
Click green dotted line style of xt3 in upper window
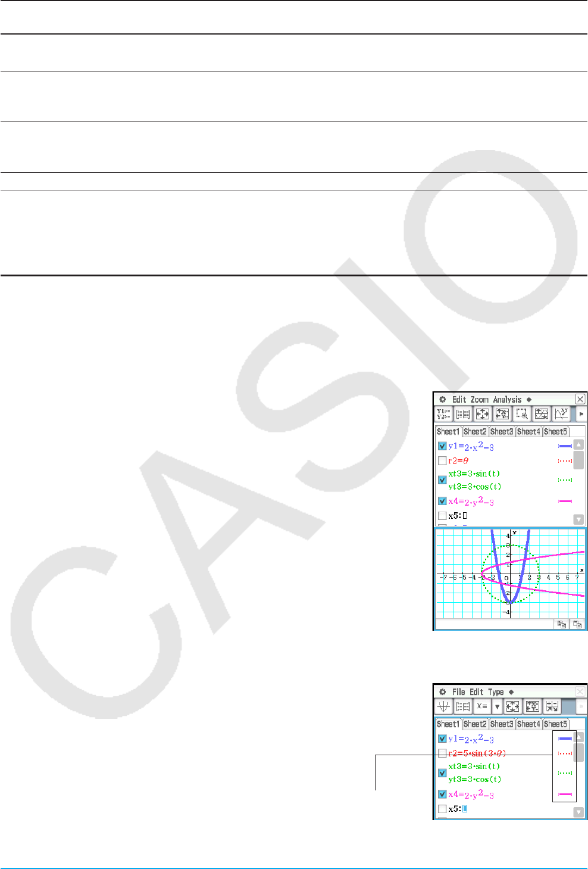[565, 480]
